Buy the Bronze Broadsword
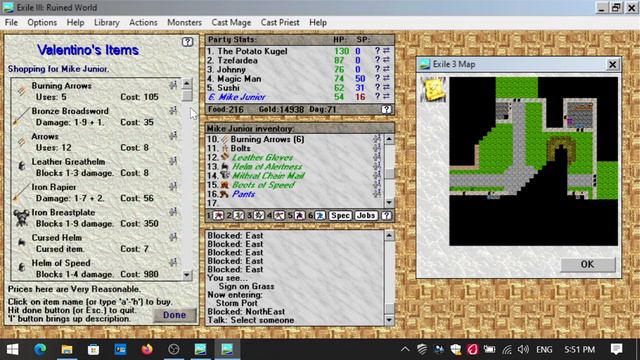Image resolution: width=640 pixels, height=360 pixels. tap(70, 111)
